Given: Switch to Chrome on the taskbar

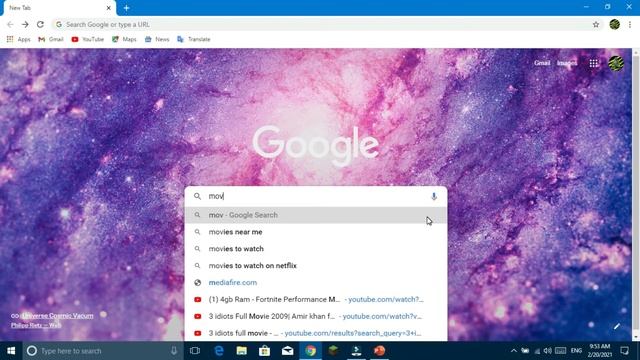Looking at the screenshot, I should (311, 351).
